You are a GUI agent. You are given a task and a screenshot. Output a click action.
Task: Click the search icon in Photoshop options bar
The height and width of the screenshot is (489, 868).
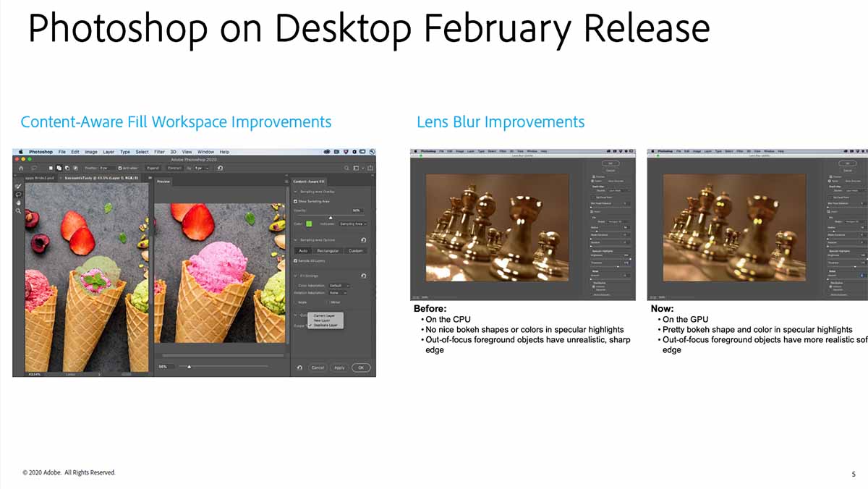click(346, 168)
